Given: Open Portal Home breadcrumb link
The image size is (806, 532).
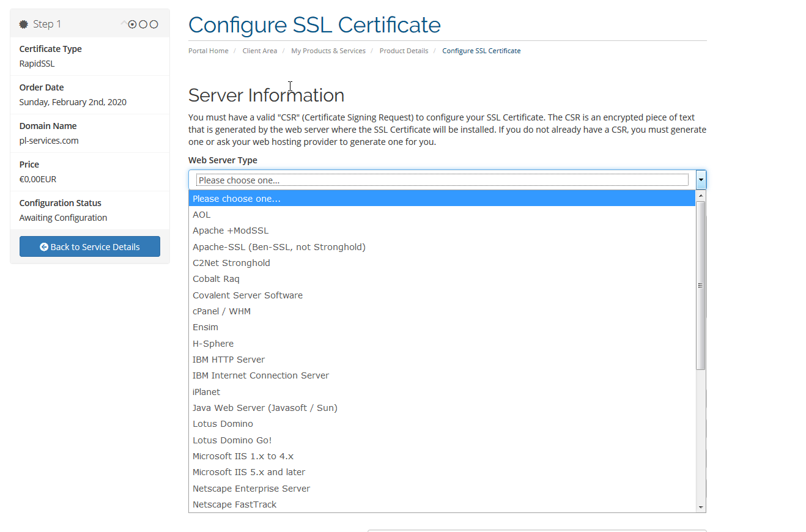Looking at the screenshot, I should (209, 51).
